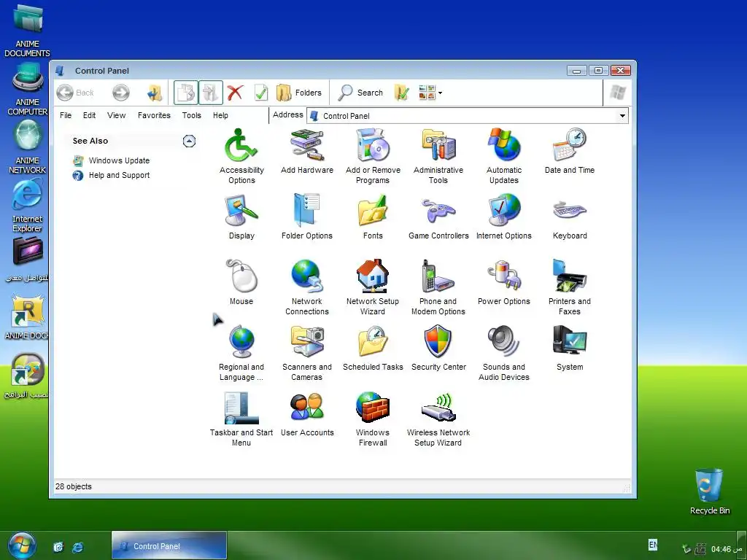
Task: Open Power Options
Action: pos(504,282)
